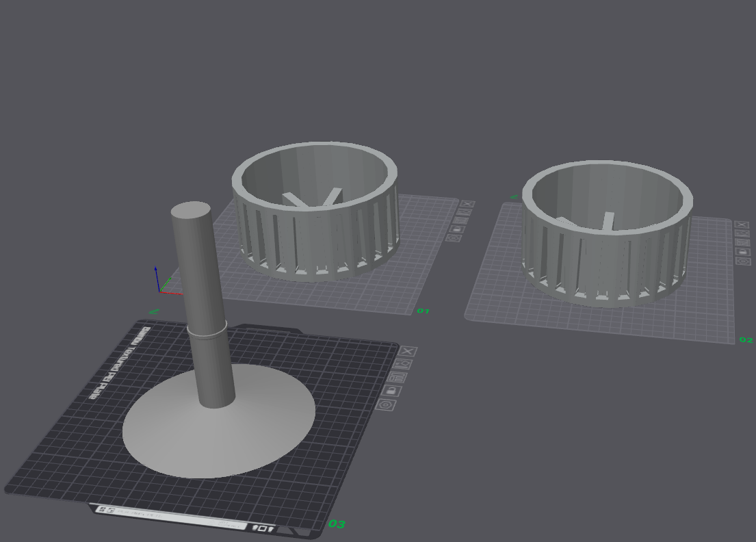Remove plate 02 with its X icon
The height and width of the screenshot is (542, 756).
coord(741,224)
